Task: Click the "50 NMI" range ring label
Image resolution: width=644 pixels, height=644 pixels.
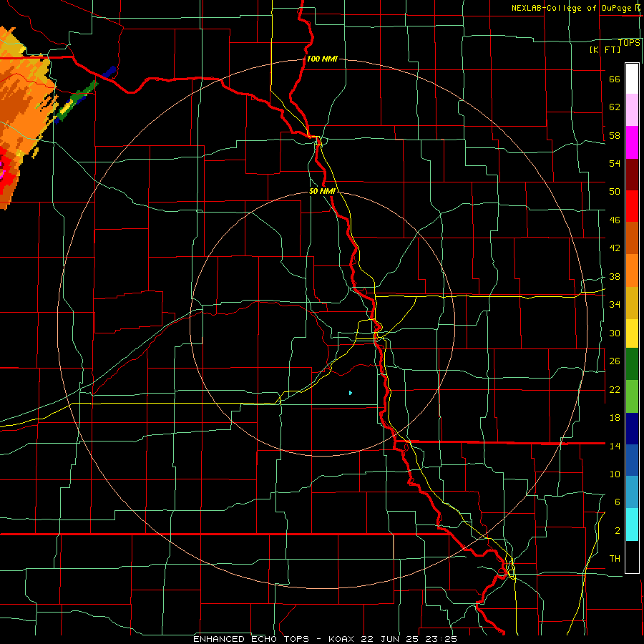Action: pos(322,191)
